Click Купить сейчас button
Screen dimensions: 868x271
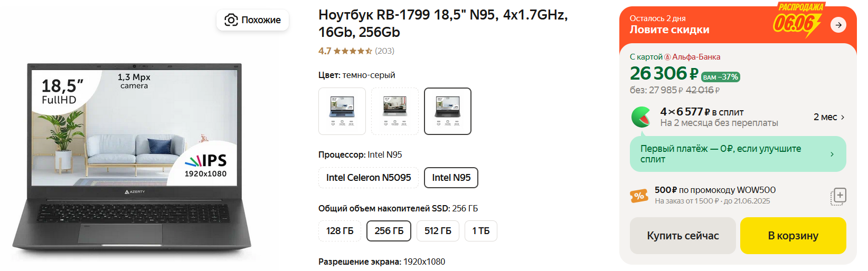pyautogui.click(x=683, y=236)
